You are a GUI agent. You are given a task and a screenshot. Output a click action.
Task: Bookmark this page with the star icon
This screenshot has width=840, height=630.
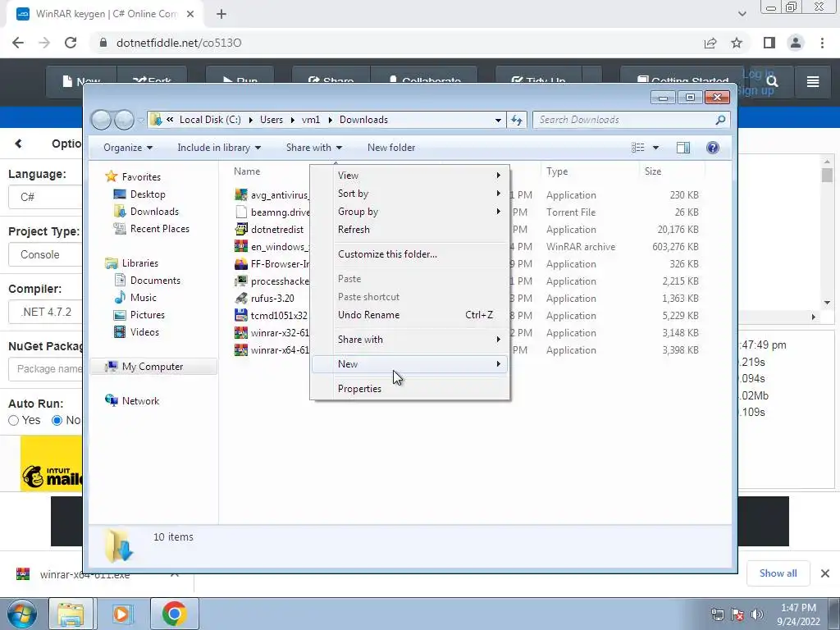tap(737, 43)
